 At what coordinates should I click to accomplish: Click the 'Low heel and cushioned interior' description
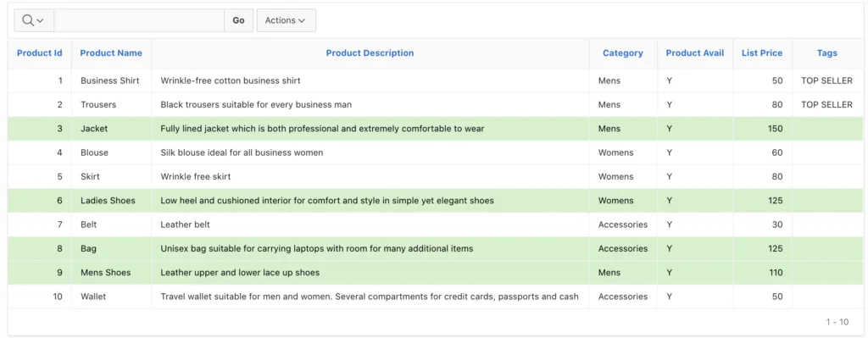pos(327,200)
